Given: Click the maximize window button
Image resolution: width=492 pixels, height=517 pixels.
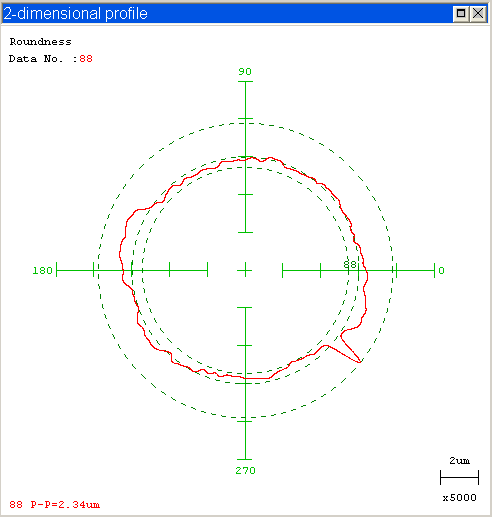Looking at the screenshot, I should (x=461, y=14).
